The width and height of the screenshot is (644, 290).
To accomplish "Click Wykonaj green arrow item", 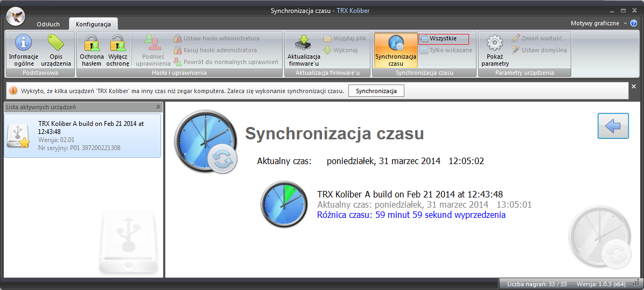I will (340, 50).
